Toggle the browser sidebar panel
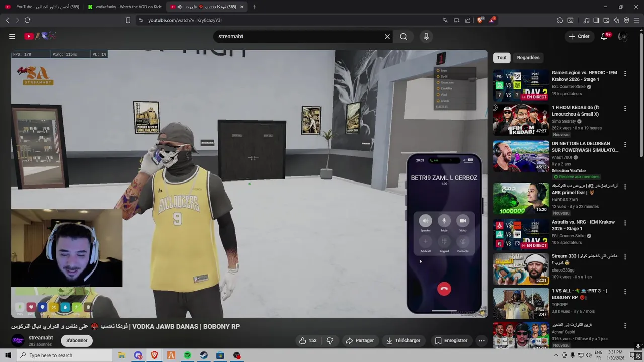Image resolution: width=644 pixels, height=362 pixels. pyautogui.click(x=596, y=20)
